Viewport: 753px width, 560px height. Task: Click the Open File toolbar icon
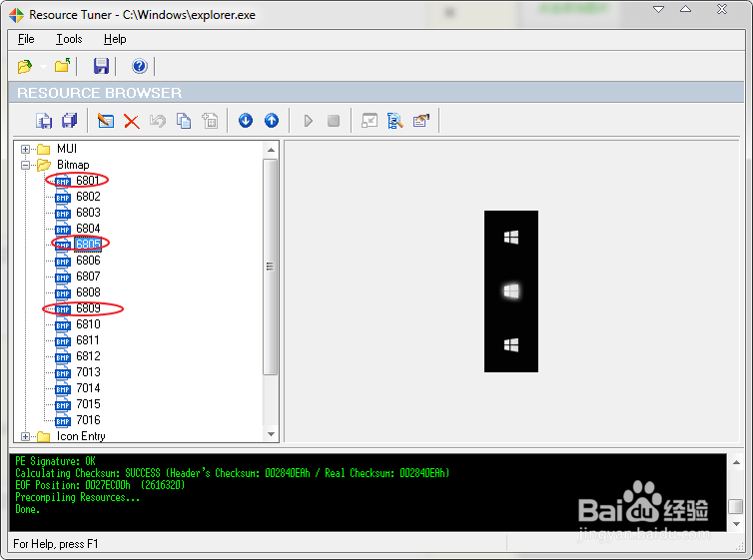pos(25,66)
